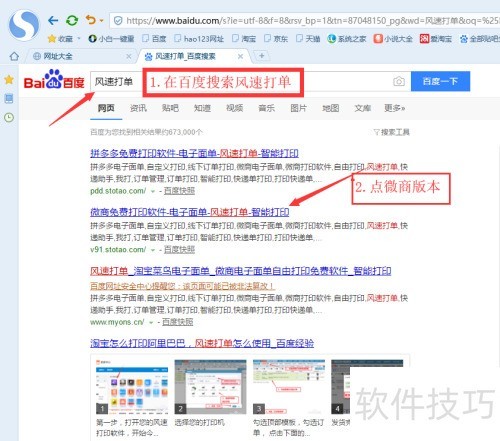This screenshot has width=500, height=441.
Task: Expand dropdown arrow beside pdd.stotao.com
Action: click(153, 192)
